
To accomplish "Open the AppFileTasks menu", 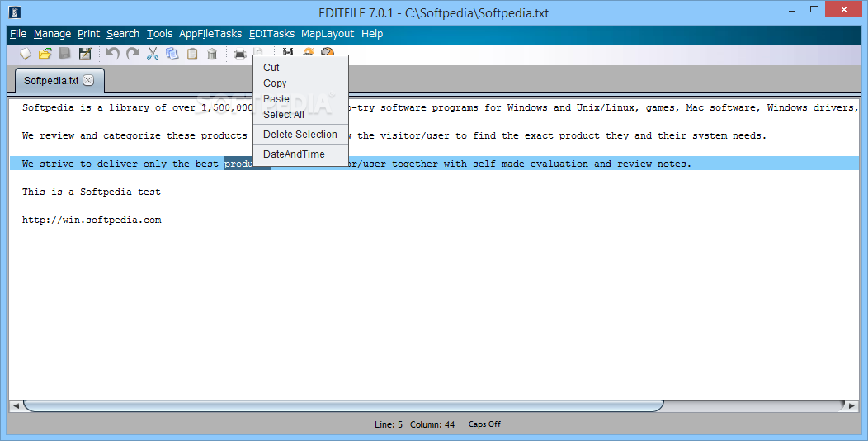I will click(210, 34).
